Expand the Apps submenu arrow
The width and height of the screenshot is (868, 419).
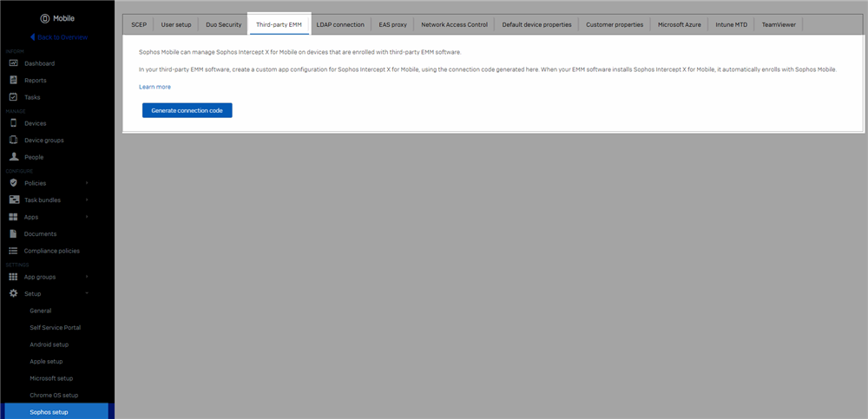coord(87,216)
